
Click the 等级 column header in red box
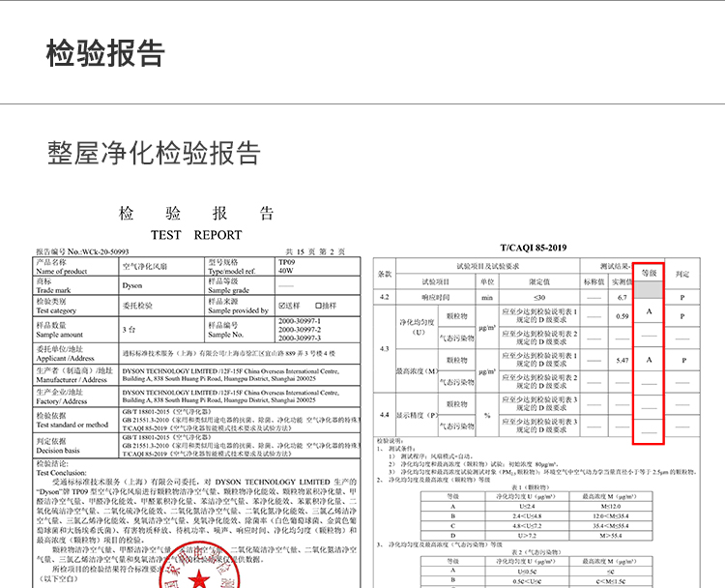(x=649, y=274)
